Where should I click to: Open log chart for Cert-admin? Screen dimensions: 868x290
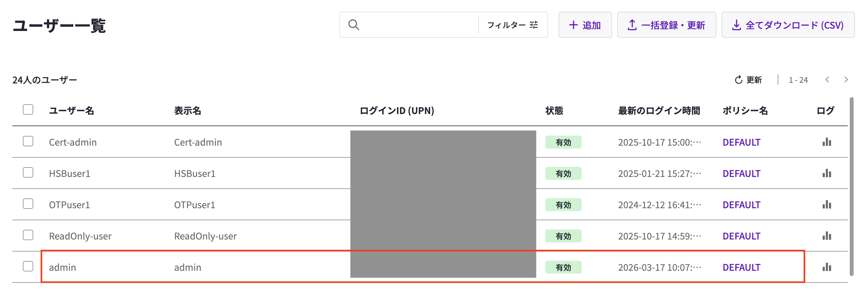click(827, 142)
